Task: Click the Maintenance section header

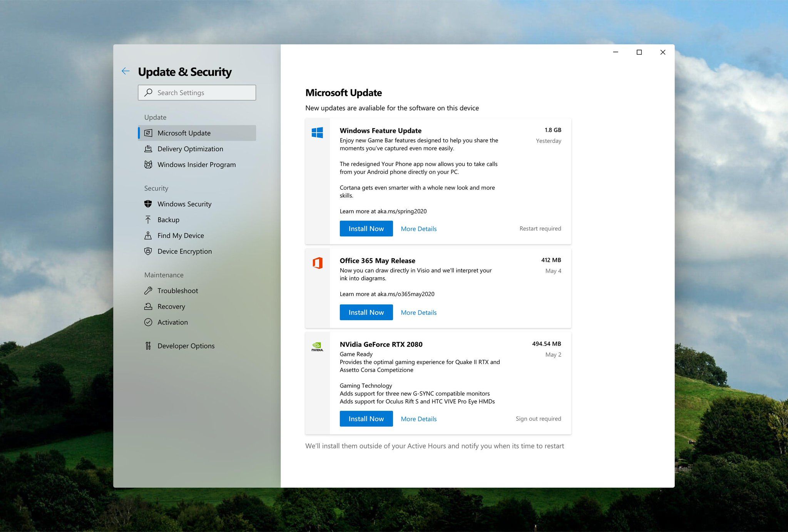Action: click(164, 275)
